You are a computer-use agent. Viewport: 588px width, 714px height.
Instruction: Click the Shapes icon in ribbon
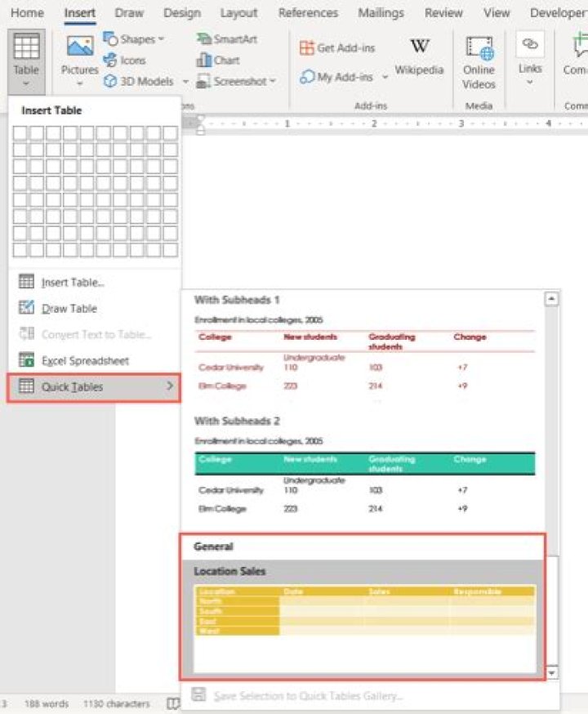tap(110, 39)
